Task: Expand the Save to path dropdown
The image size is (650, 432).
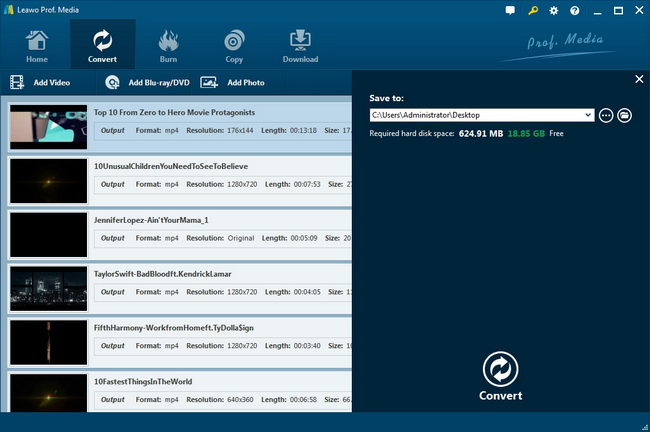Action: click(589, 116)
